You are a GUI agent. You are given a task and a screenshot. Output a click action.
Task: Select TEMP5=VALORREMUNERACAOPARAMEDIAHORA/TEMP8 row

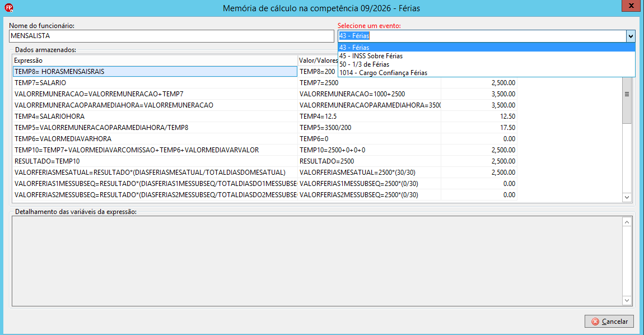tap(155, 127)
